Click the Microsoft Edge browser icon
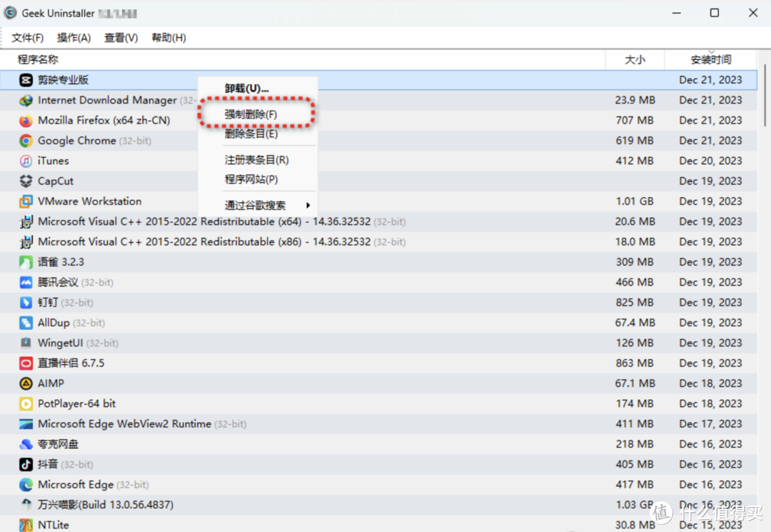 coord(26,485)
